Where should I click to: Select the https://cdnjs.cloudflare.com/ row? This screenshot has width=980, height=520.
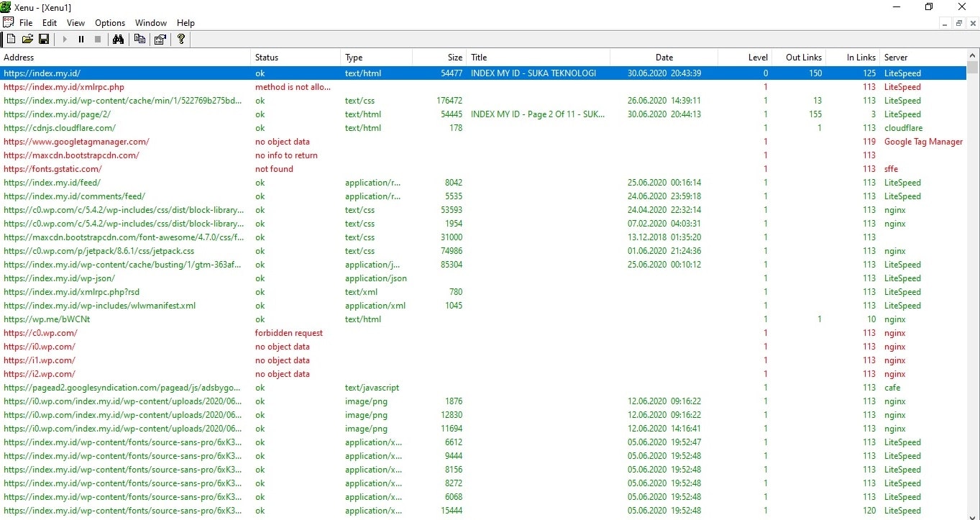[x=483, y=127]
